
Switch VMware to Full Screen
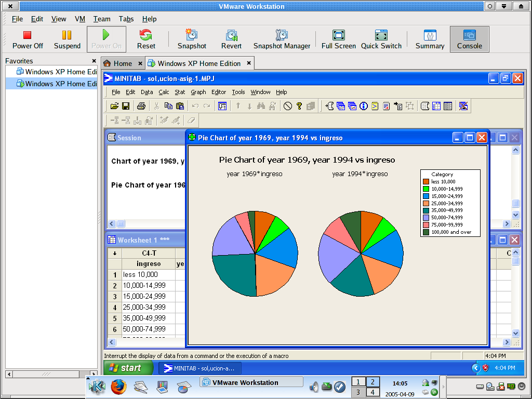(338, 39)
